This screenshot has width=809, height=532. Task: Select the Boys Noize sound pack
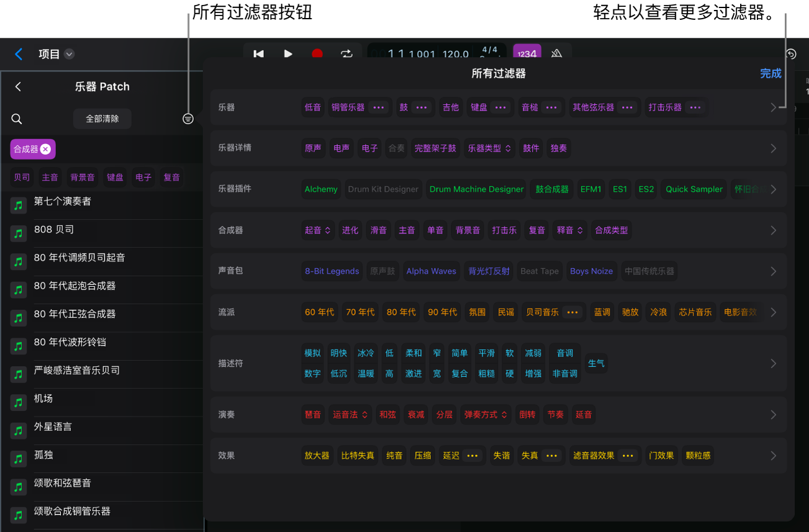coord(592,271)
